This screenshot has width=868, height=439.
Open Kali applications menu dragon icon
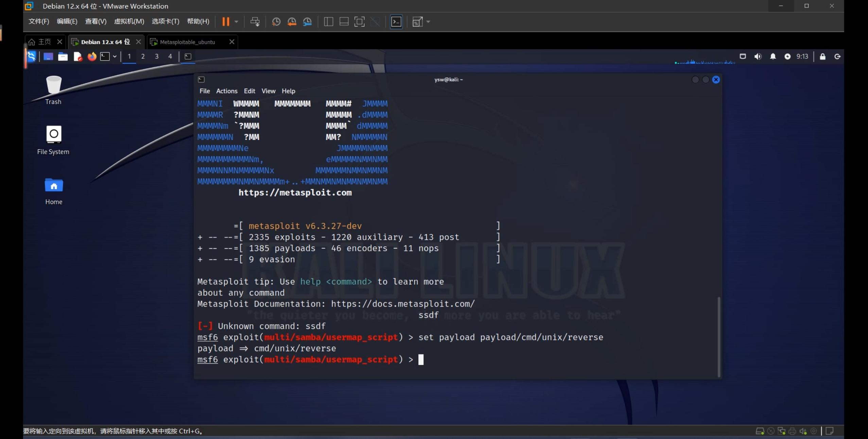coord(31,56)
